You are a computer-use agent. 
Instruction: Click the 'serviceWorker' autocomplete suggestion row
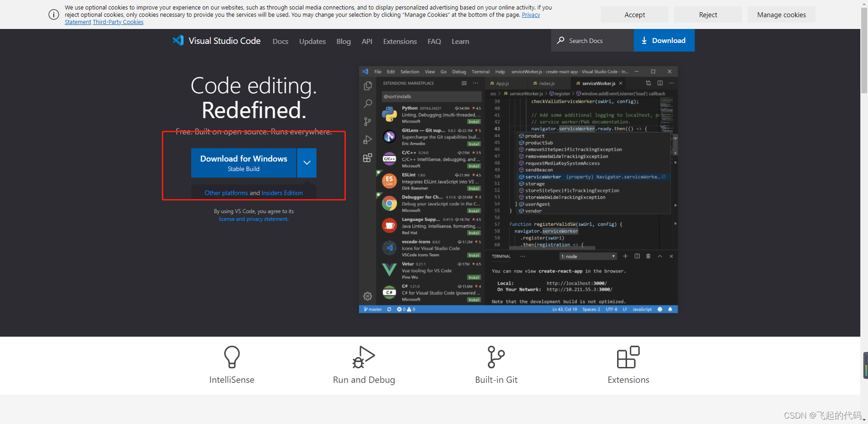[x=593, y=177]
